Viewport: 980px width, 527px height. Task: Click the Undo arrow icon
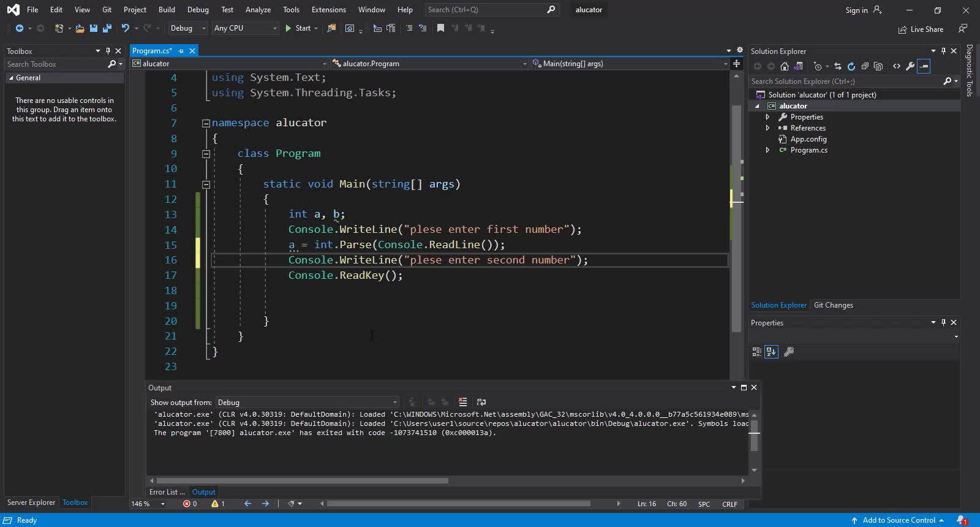pyautogui.click(x=126, y=28)
